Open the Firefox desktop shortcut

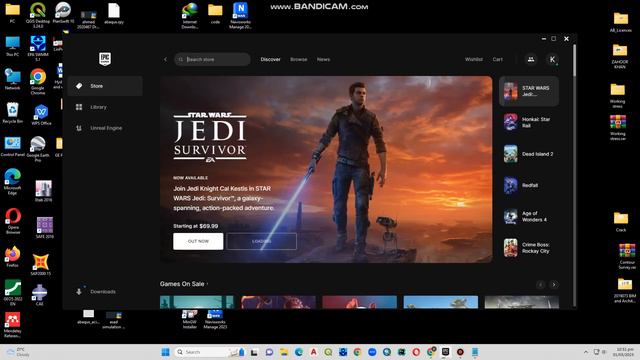(x=12, y=256)
